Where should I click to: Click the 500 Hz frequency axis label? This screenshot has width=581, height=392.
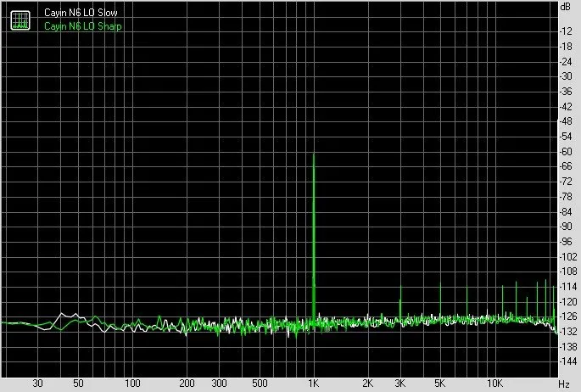click(x=260, y=384)
